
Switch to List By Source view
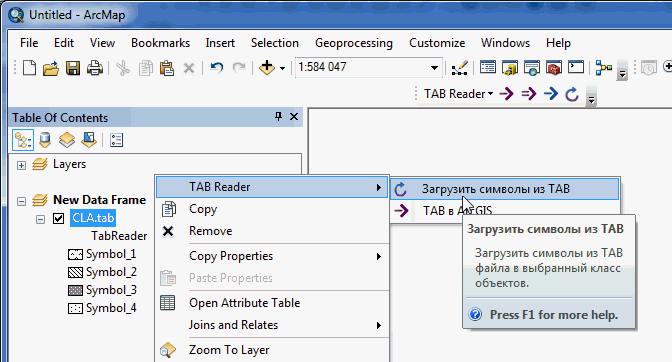[45, 140]
